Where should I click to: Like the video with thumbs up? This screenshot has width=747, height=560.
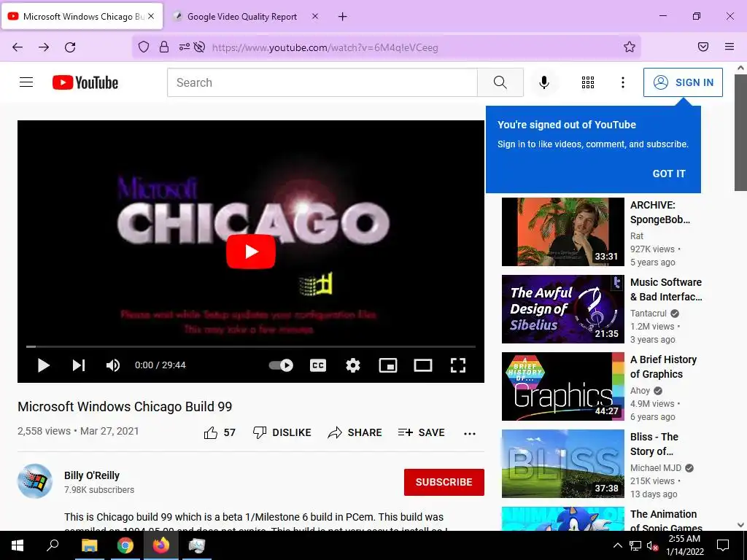click(x=220, y=432)
